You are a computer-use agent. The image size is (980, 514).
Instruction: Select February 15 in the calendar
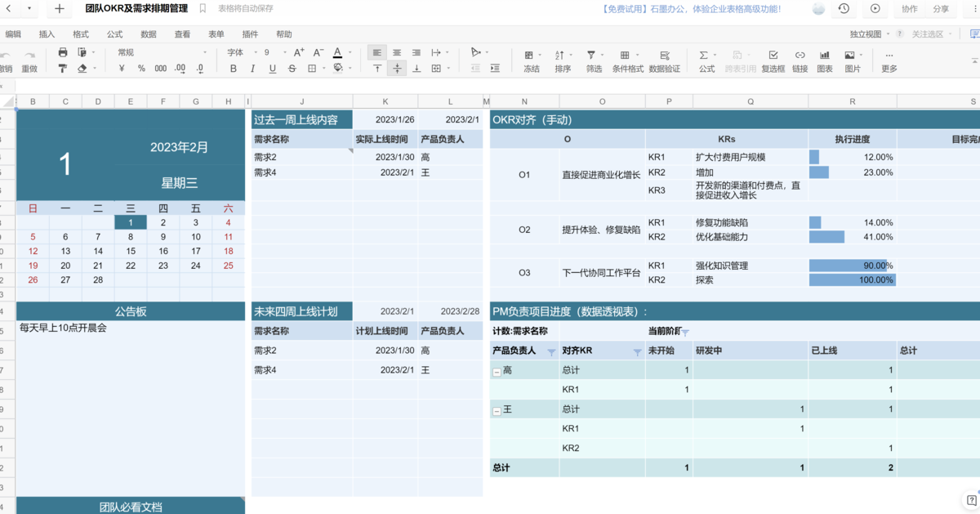click(131, 251)
